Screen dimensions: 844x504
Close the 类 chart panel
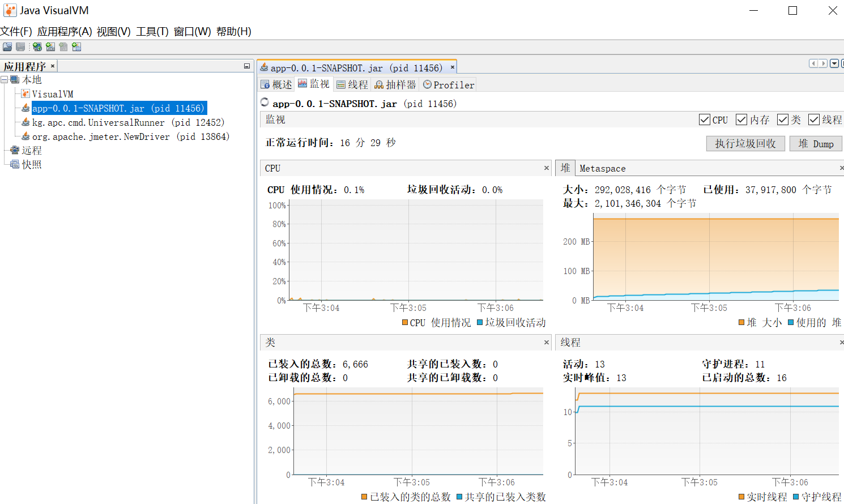pos(547,342)
